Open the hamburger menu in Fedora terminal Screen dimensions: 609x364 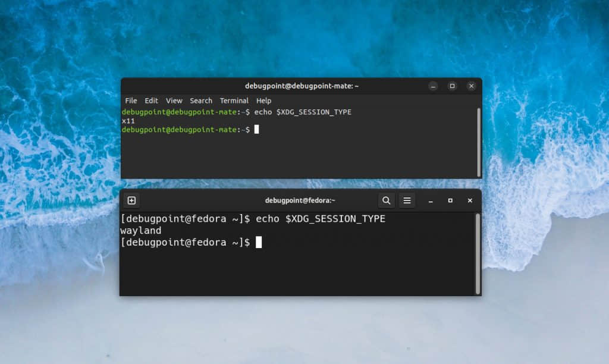coord(407,200)
